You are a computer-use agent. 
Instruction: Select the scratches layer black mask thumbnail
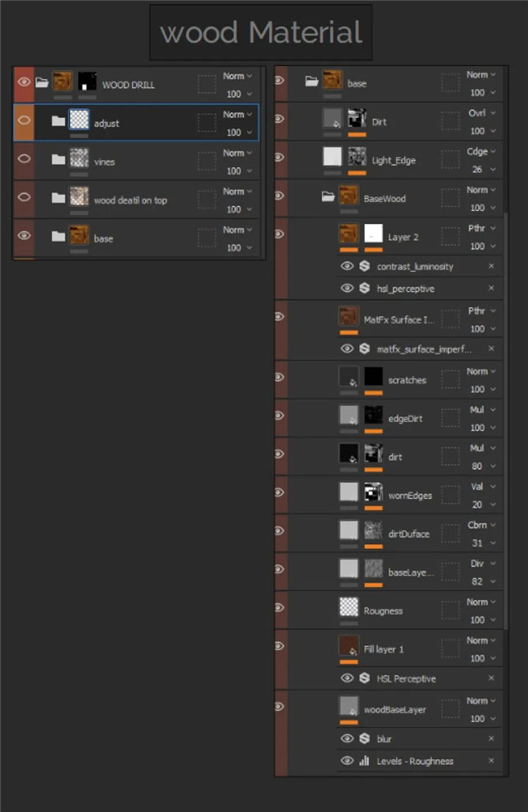tap(375, 378)
